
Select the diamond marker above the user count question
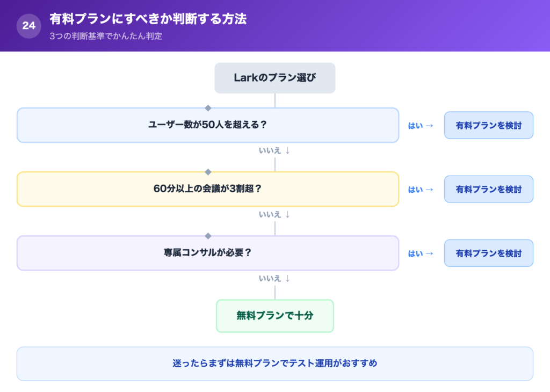pos(208,108)
